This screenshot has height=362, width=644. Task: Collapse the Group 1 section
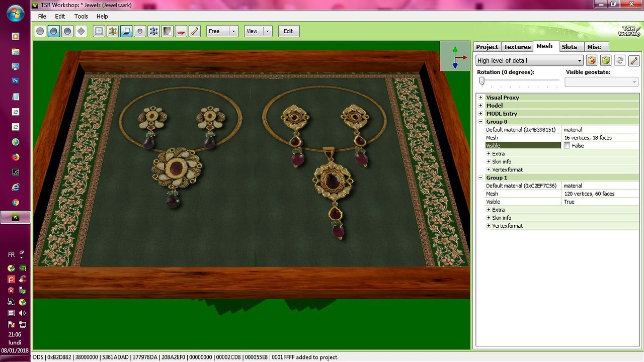(x=480, y=178)
